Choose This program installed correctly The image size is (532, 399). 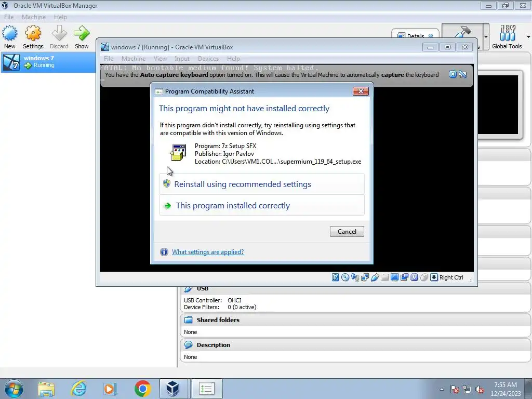point(262,205)
